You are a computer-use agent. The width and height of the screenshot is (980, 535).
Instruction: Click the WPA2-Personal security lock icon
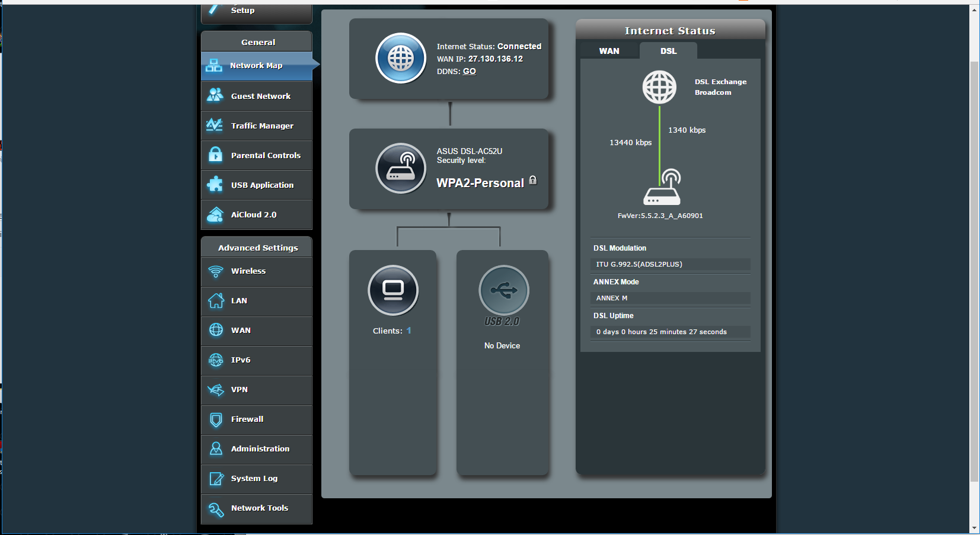pyautogui.click(x=533, y=180)
